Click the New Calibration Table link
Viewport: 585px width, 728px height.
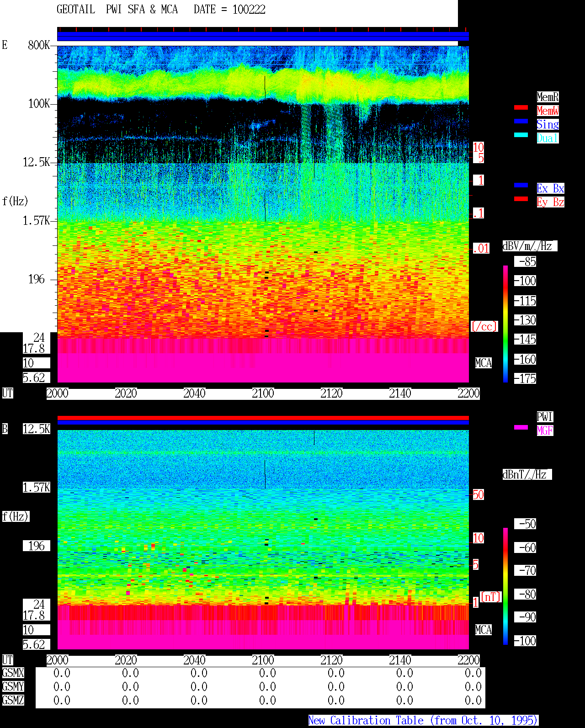(423, 721)
